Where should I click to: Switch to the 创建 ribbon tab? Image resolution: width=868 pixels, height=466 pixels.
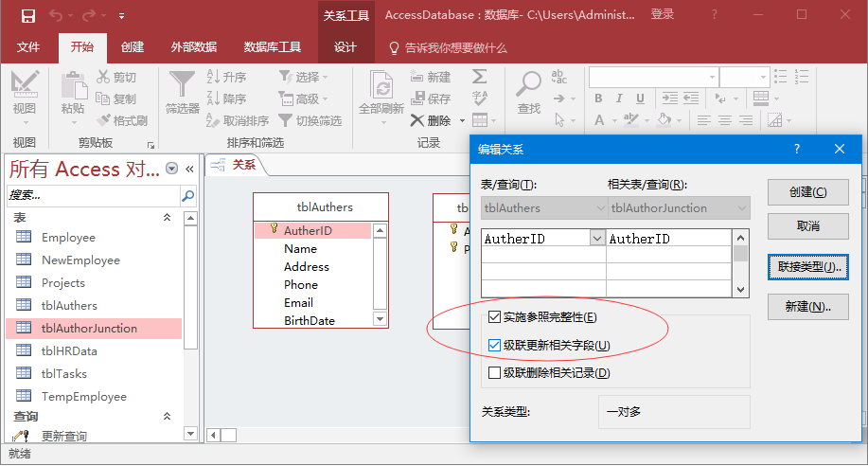[133, 47]
